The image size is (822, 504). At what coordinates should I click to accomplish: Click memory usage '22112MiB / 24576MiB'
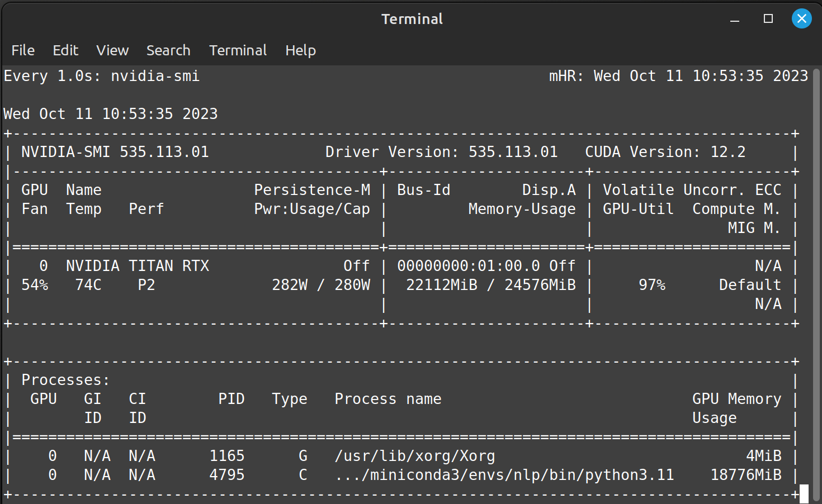point(491,285)
